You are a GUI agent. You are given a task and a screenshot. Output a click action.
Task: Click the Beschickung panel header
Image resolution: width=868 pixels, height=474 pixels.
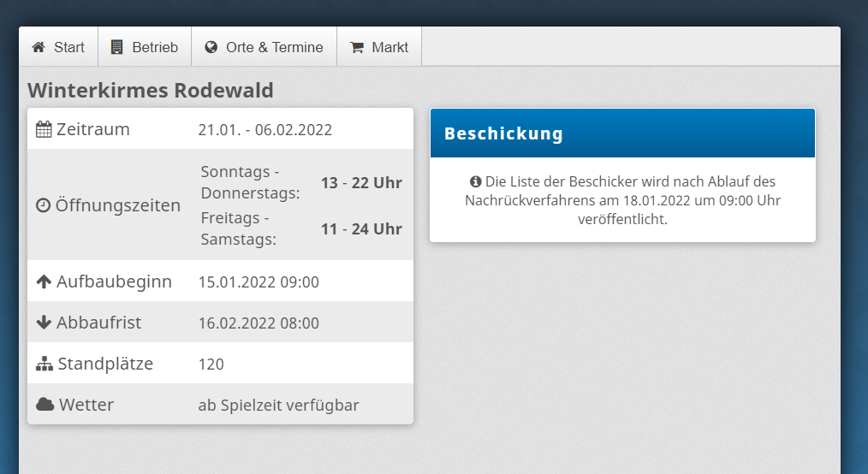point(622,133)
